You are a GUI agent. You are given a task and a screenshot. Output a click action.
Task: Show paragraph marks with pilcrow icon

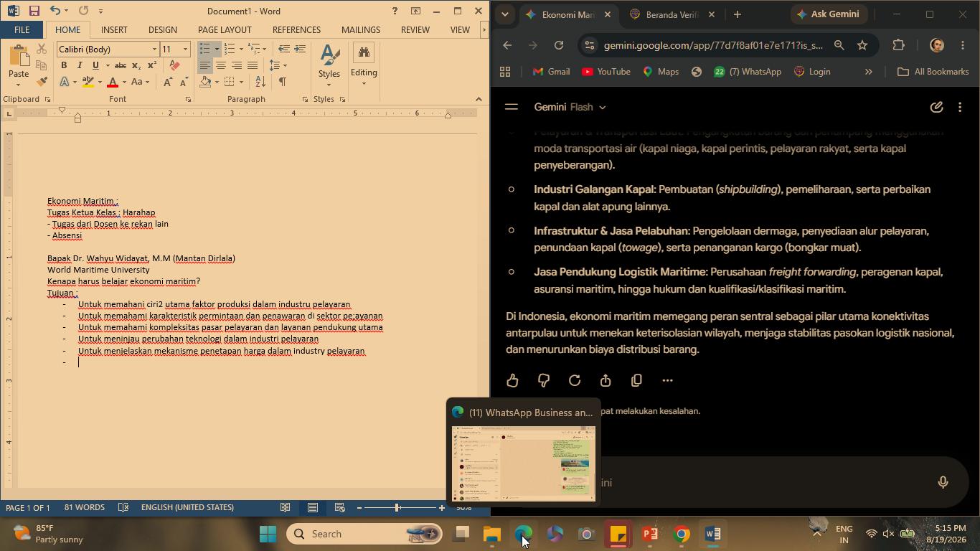pyautogui.click(x=283, y=82)
